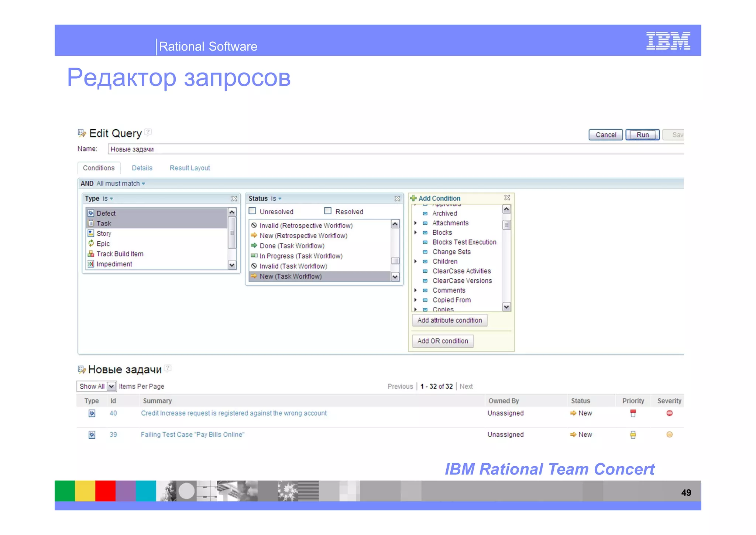This screenshot has height=535, width=756.
Task: Click the Status list scrollbar thumb
Action: click(395, 261)
